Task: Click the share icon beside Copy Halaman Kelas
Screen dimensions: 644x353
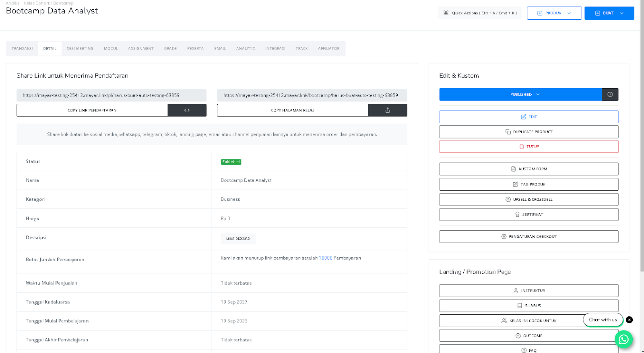Action: click(x=388, y=110)
